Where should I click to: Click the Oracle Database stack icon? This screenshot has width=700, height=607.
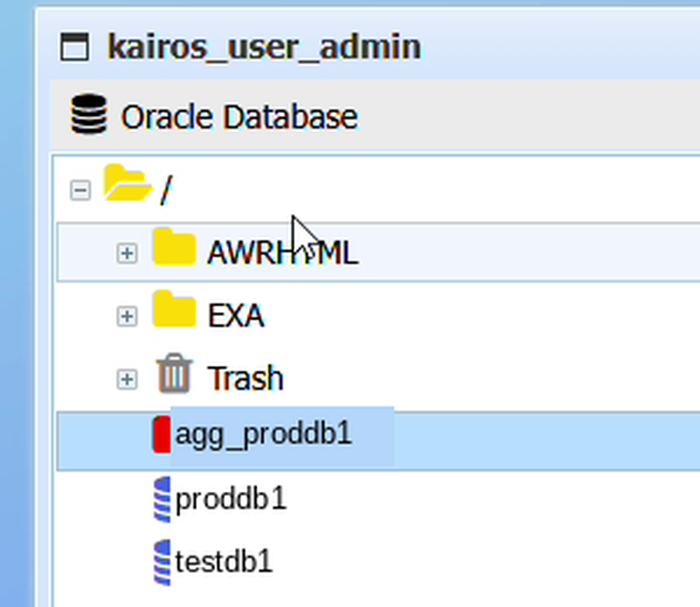point(89,114)
